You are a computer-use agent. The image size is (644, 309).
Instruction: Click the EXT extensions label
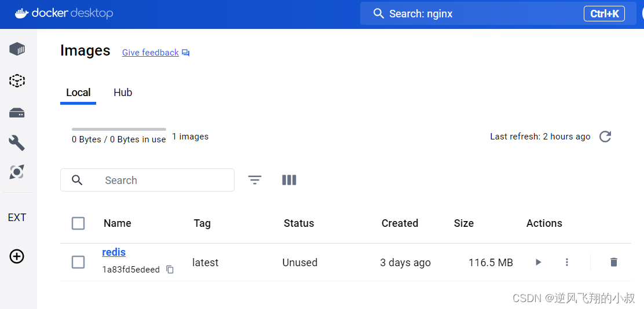(x=17, y=218)
